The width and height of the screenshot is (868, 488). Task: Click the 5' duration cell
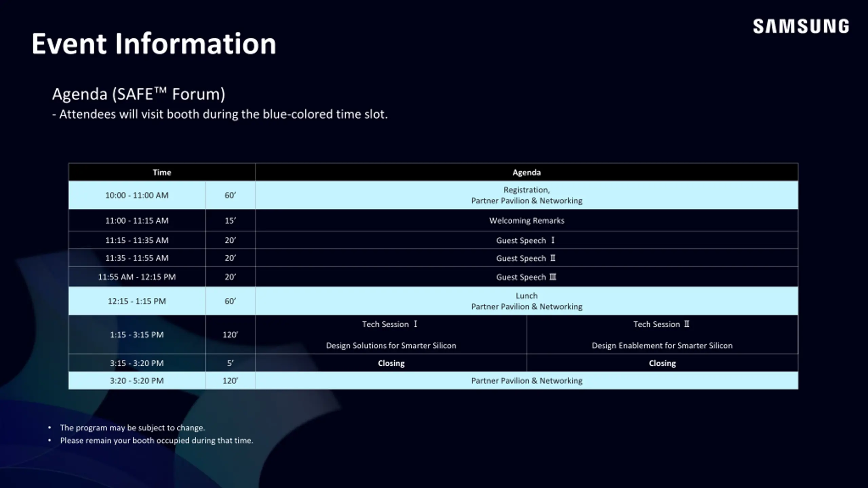click(230, 363)
